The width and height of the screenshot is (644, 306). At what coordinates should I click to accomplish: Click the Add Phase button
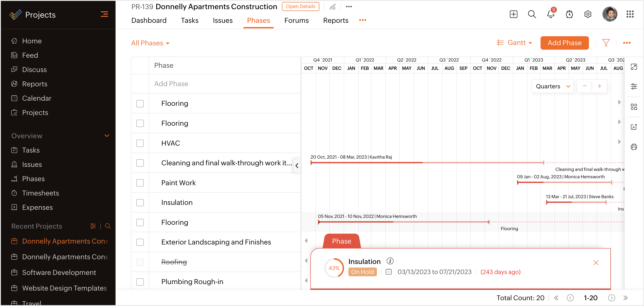point(564,43)
